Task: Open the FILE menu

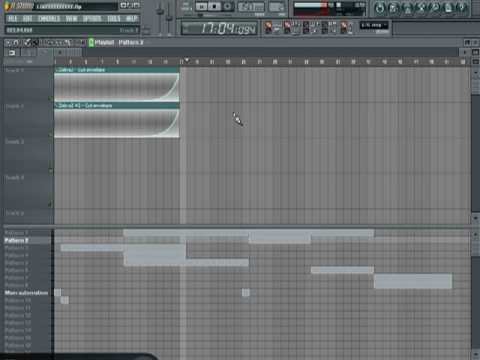Action: click(x=12, y=19)
